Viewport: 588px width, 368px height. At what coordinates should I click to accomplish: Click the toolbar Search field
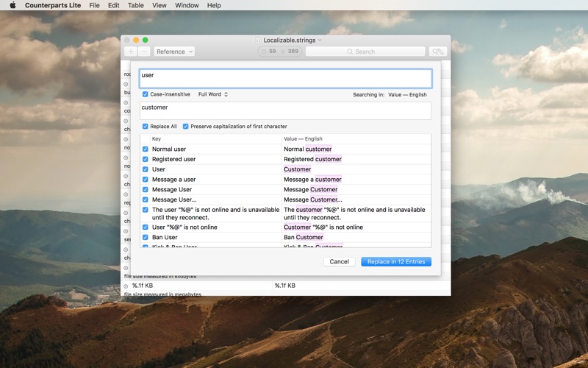[365, 52]
